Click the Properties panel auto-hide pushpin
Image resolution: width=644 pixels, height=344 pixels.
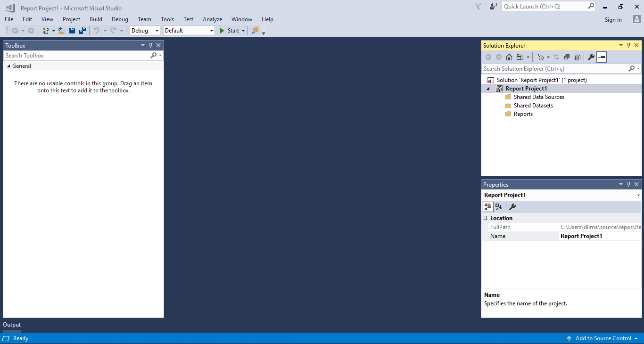click(x=628, y=184)
